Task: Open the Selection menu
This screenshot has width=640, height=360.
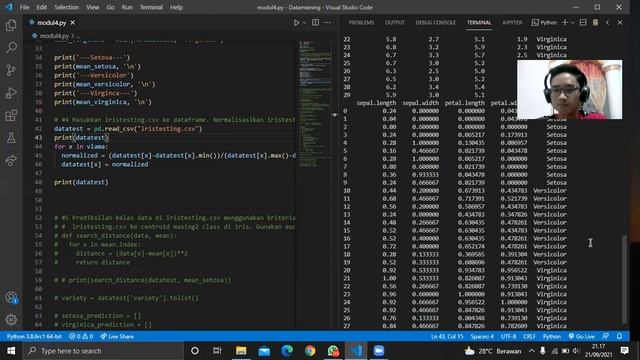Action: 67,7
